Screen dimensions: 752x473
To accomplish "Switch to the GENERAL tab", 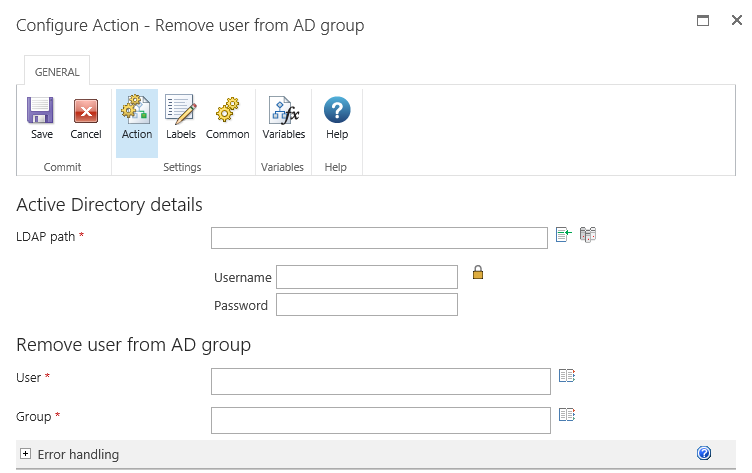I will [58, 72].
